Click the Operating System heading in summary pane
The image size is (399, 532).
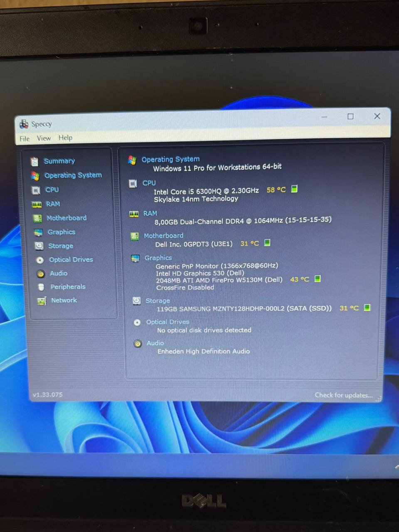pyautogui.click(x=170, y=159)
